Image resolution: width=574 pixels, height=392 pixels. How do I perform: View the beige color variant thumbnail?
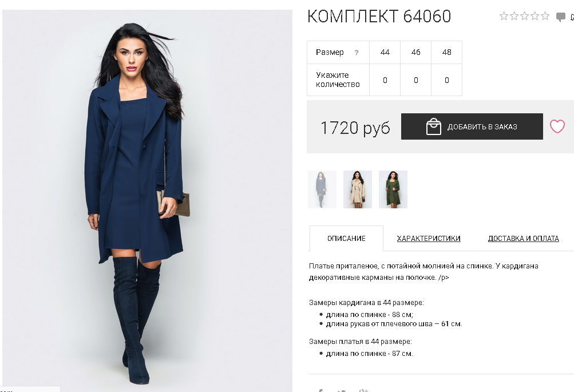tap(358, 189)
